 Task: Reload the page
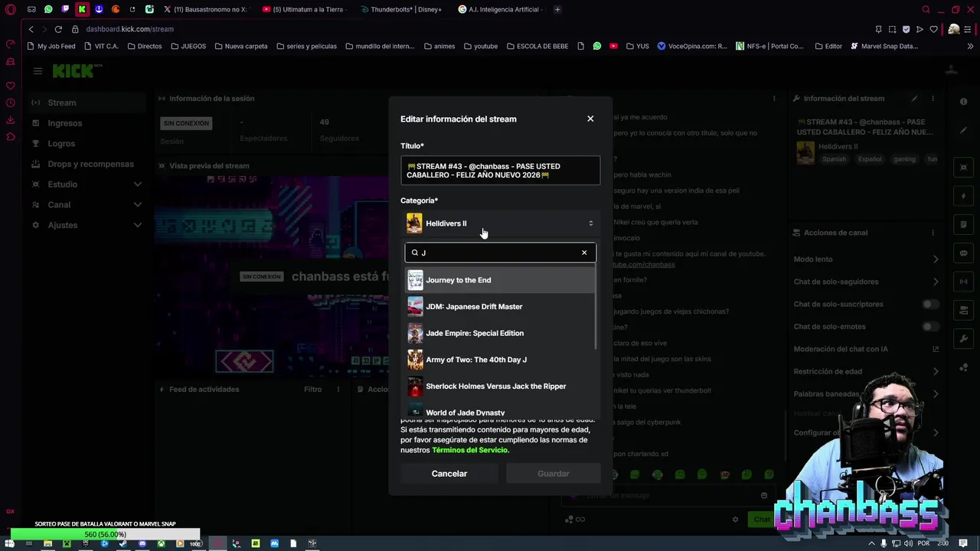coord(58,29)
